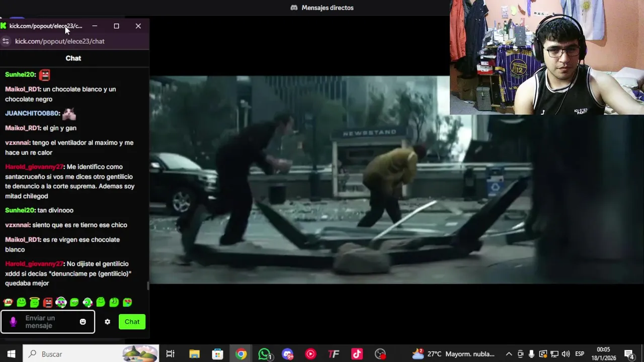Pick the green emote with pink eyes and headphones

coord(61,302)
